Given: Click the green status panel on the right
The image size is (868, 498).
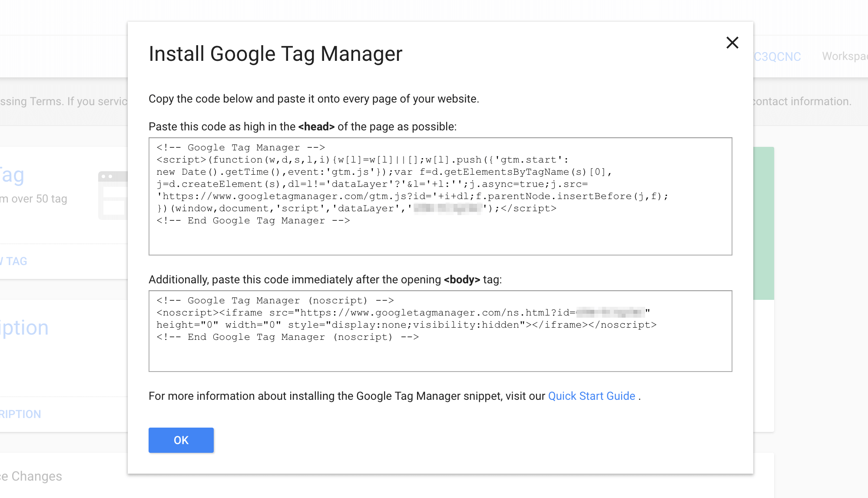Looking at the screenshot, I should [763, 222].
